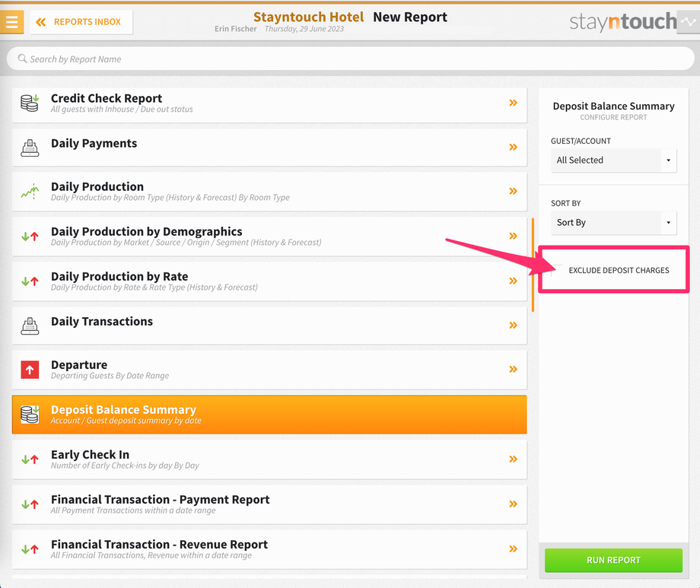Click the user name Erin Fischer

[235, 29]
